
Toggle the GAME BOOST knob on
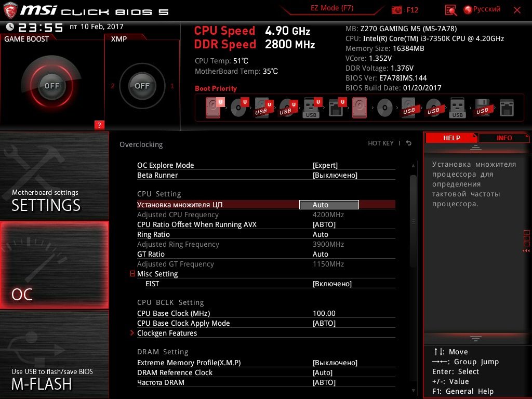51,86
